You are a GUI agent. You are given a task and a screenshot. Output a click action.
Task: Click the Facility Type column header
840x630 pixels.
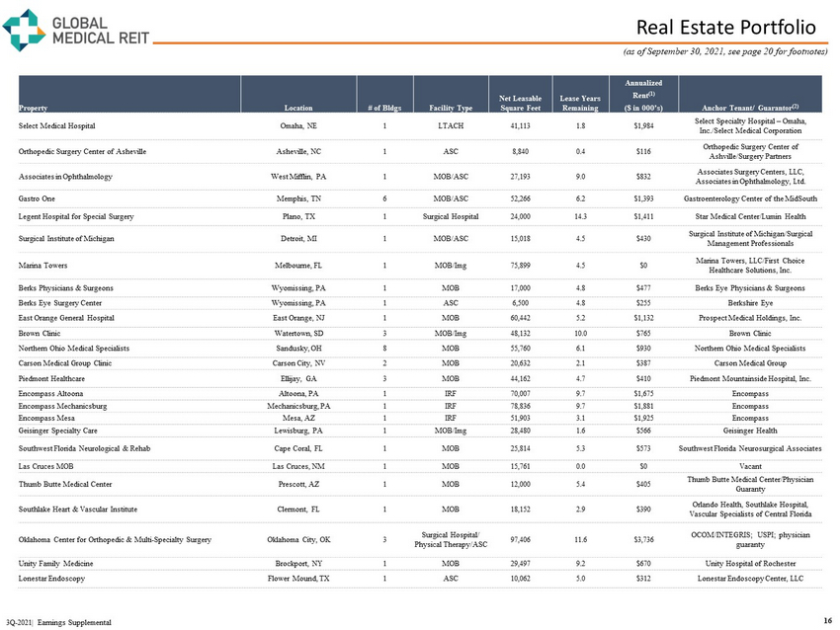450,107
